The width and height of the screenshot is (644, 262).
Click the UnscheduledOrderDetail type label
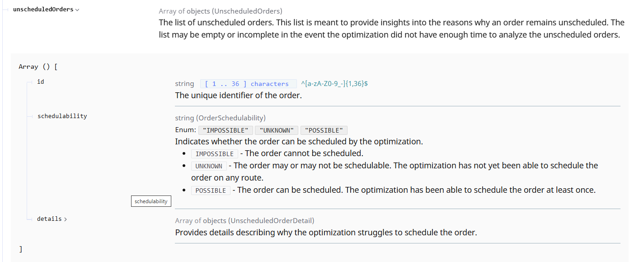[244, 221]
